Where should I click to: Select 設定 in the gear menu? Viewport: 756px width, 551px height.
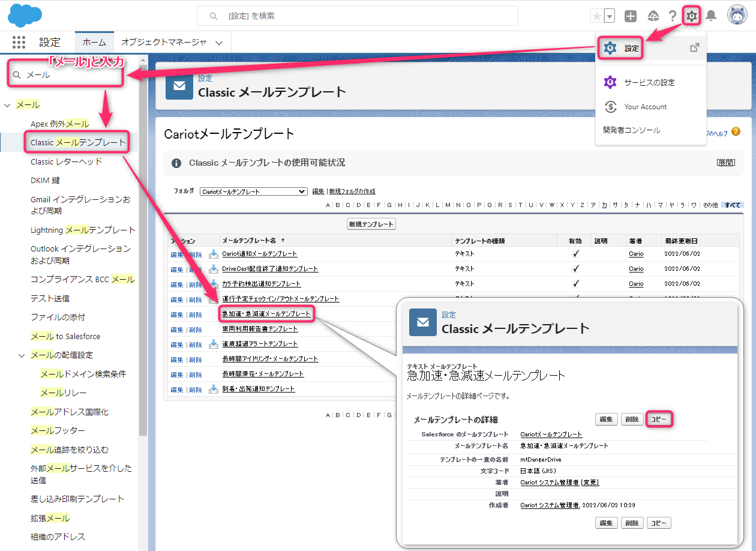point(631,48)
